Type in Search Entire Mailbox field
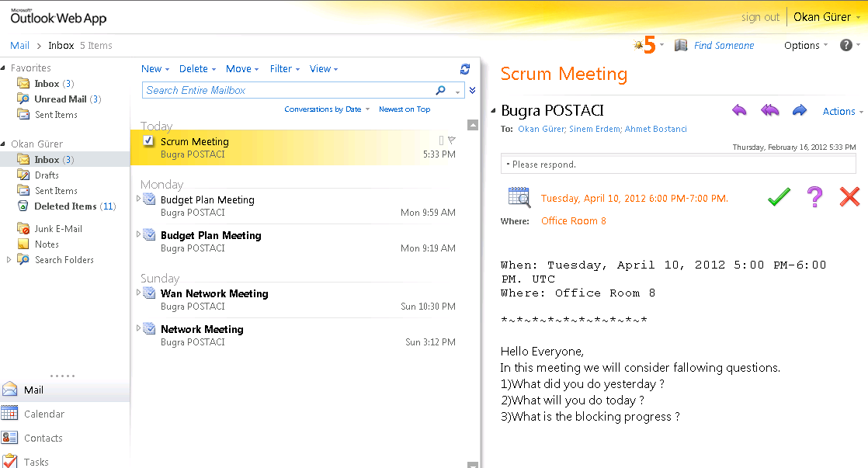Image resolution: width=868 pixels, height=468 pixels. coord(287,91)
